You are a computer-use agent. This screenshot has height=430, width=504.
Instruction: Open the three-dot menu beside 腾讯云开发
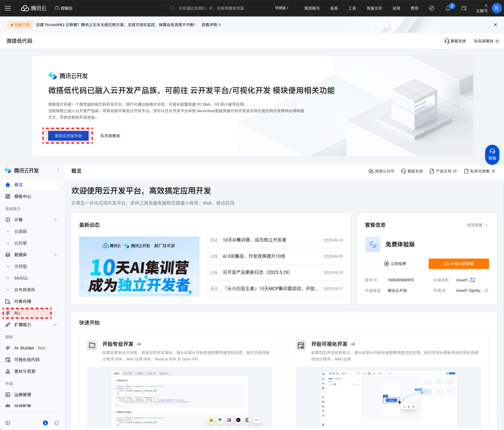[x=58, y=170]
